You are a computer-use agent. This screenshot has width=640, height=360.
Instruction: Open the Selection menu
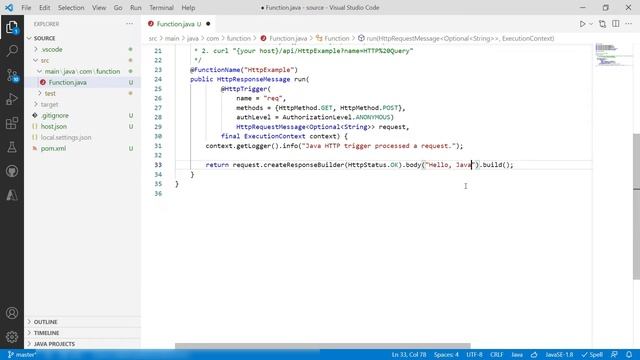point(71,8)
